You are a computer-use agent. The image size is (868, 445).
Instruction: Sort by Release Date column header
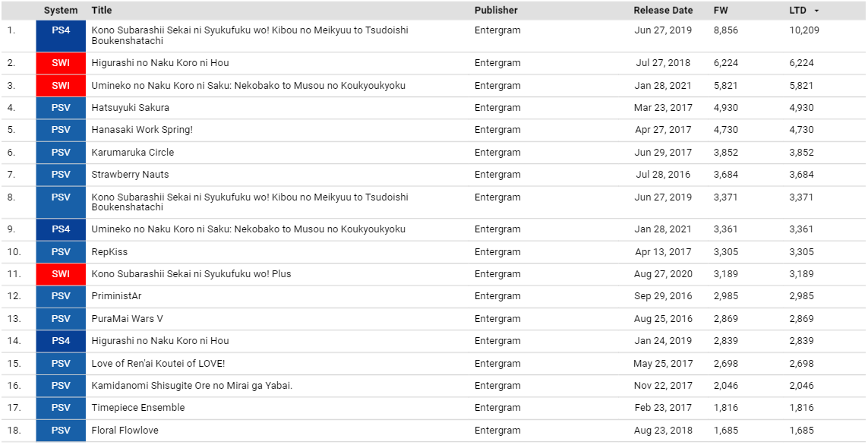663,10
